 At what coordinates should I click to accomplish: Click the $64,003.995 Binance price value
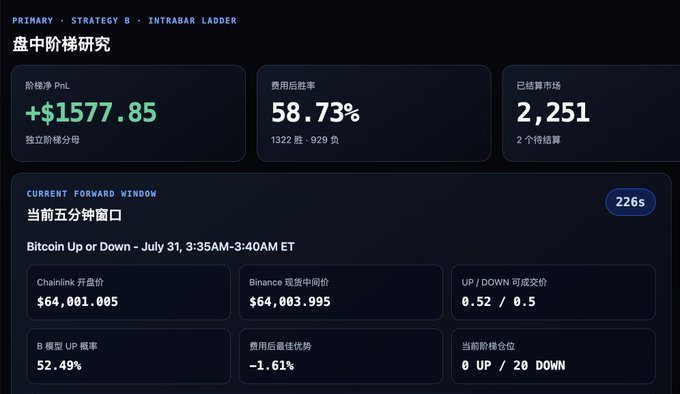click(x=290, y=302)
